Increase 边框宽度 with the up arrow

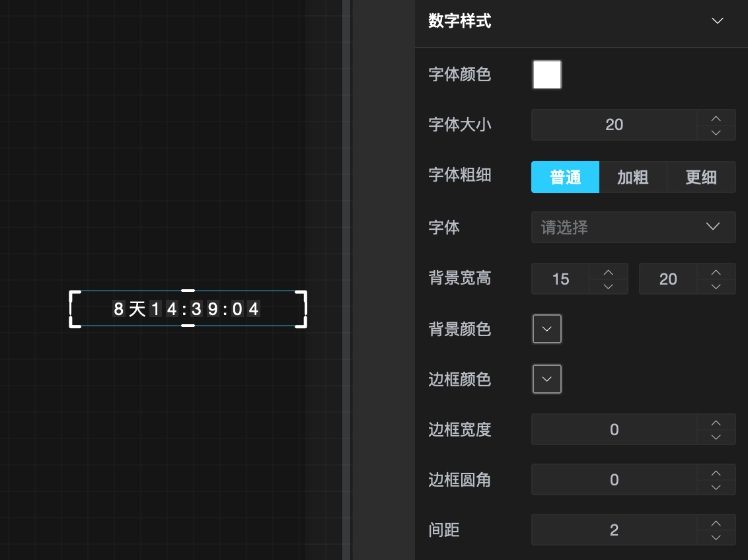coord(716,422)
